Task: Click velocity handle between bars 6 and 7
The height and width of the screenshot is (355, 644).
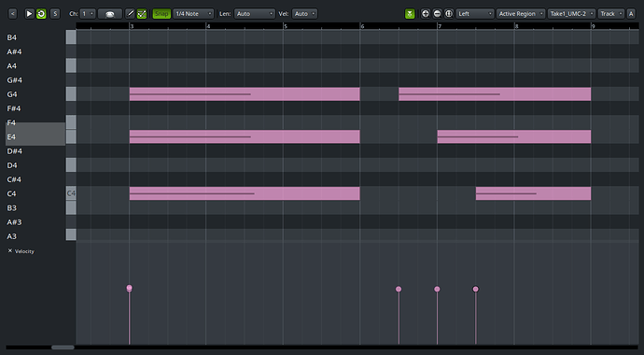Action: click(x=399, y=290)
